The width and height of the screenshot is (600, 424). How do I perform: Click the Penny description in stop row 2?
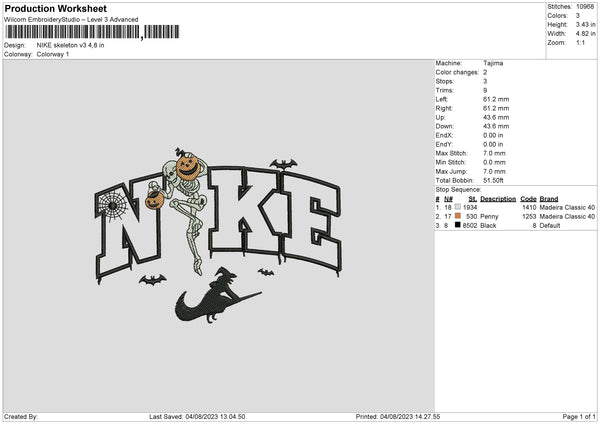click(x=489, y=217)
